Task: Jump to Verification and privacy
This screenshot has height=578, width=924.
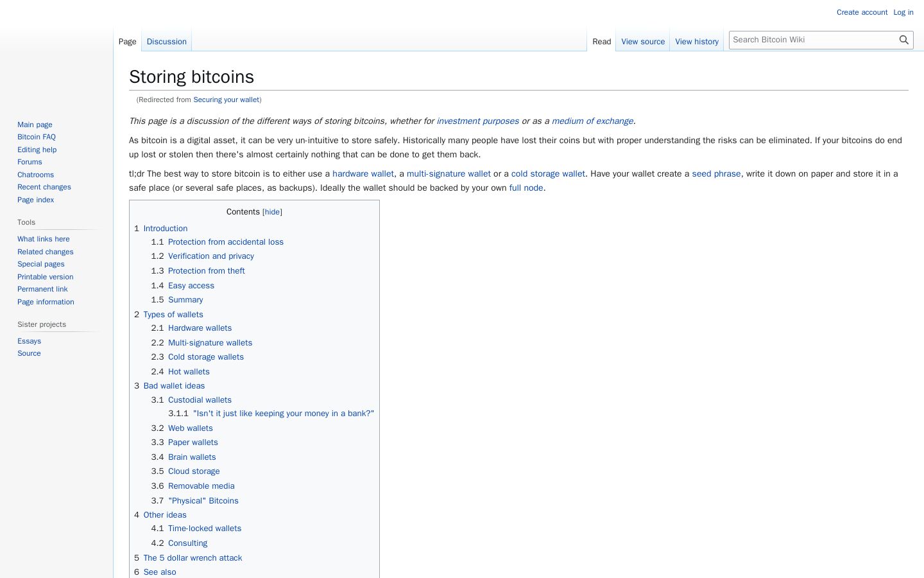Action: (x=211, y=256)
